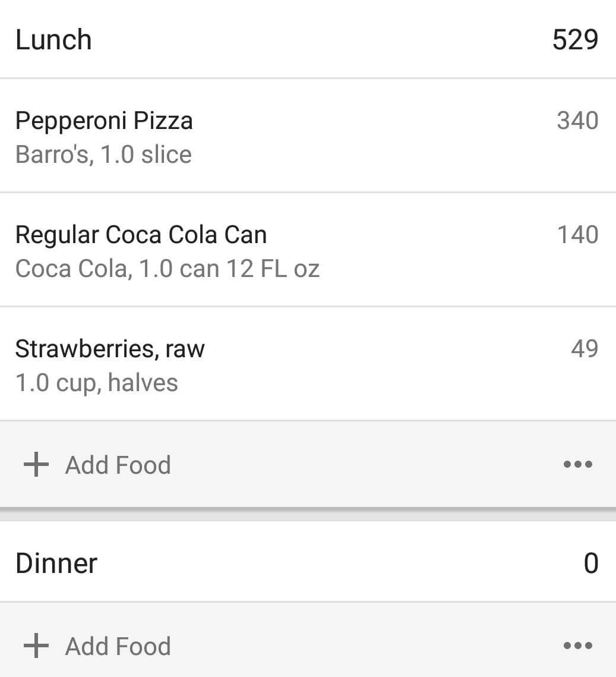Tap the plus icon under Dinner
Image resolution: width=616 pixels, height=677 pixels.
(x=36, y=646)
